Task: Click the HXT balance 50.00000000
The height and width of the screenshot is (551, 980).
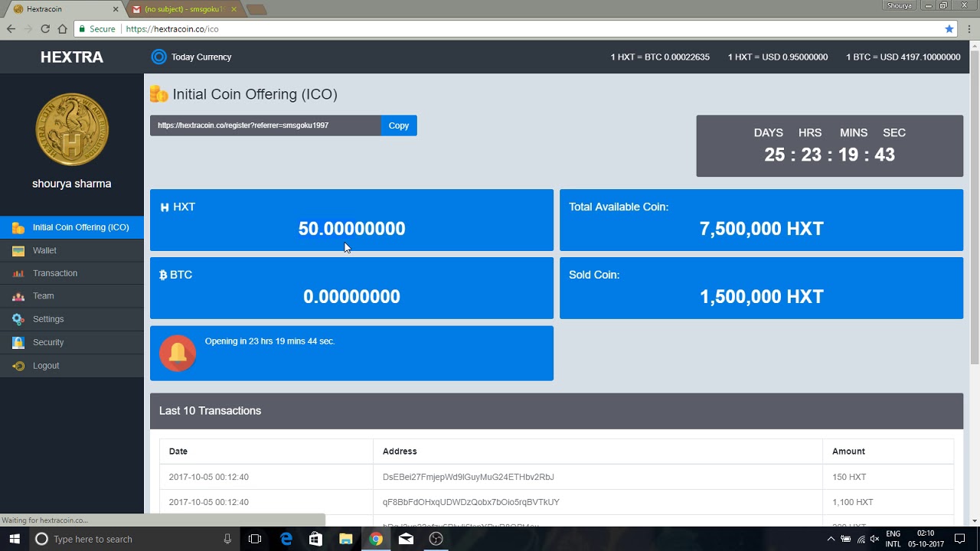Action: click(x=351, y=229)
